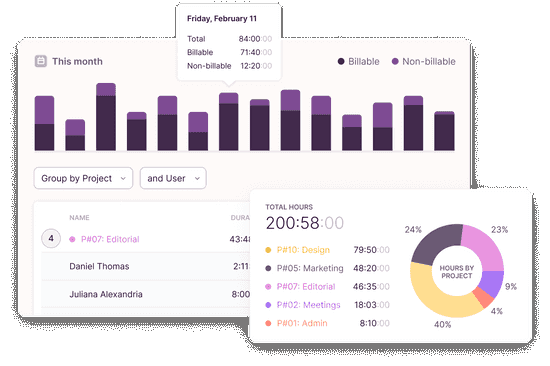The height and width of the screenshot is (366, 550).
Task: Click the coral dot beside P#01: Admin
Action: [x=268, y=323]
